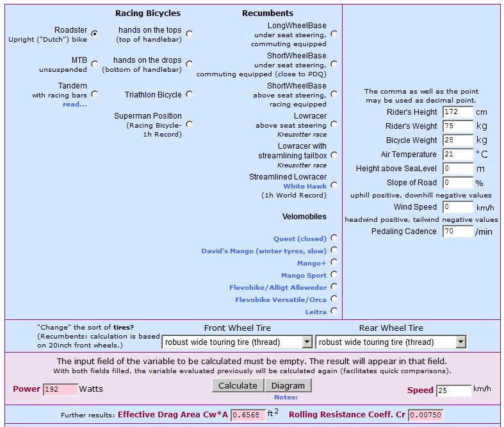504x427 pixels.
Task: Select Flevobike Versatile/Orca radio button
Action: point(334,299)
